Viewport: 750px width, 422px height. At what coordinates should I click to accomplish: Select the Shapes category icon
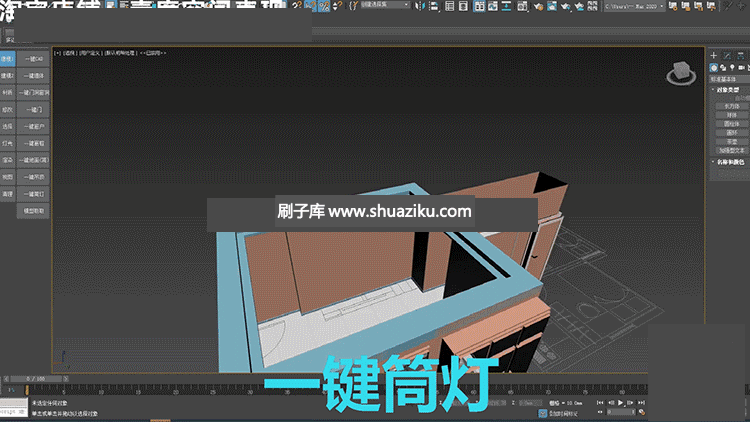(723, 68)
